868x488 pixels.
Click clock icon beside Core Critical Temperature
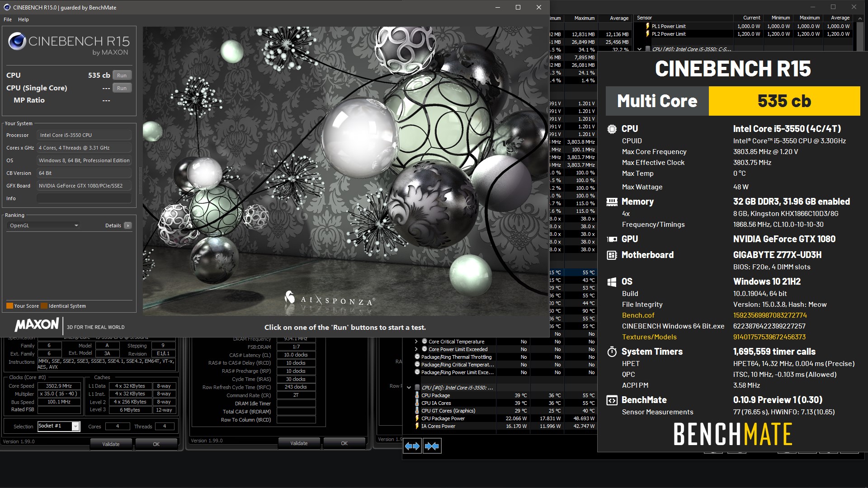click(425, 342)
